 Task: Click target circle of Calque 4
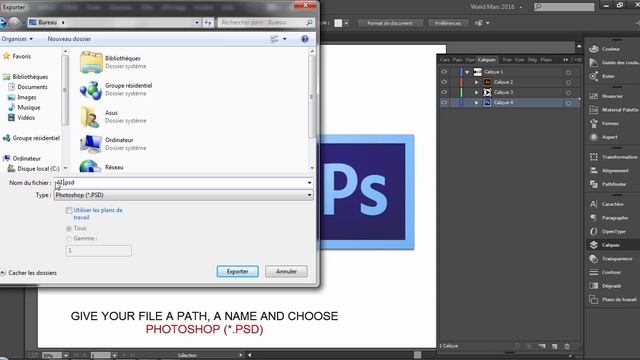(x=568, y=103)
